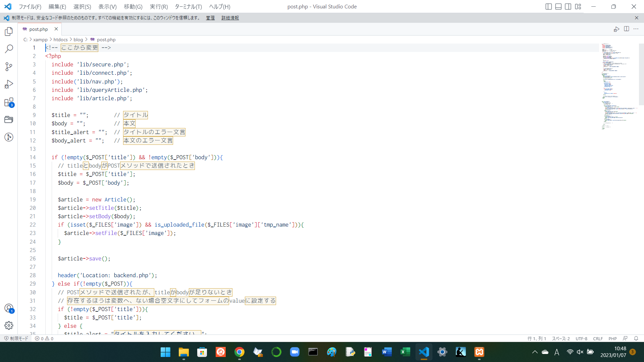The image size is (644, 362).
Task: Open the xampp breadcrumb dropdown
Action: click(x=40, y=40)
